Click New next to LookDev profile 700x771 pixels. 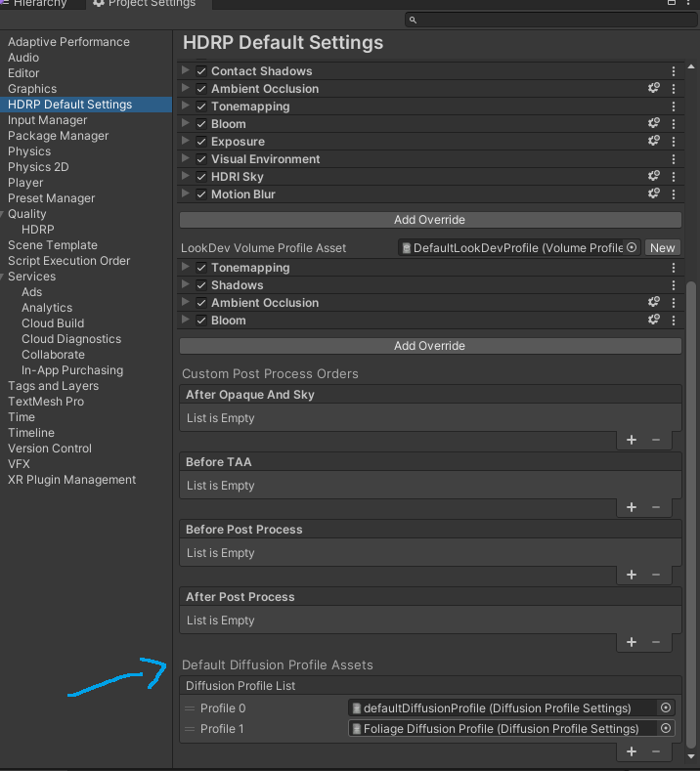(663, 248)
